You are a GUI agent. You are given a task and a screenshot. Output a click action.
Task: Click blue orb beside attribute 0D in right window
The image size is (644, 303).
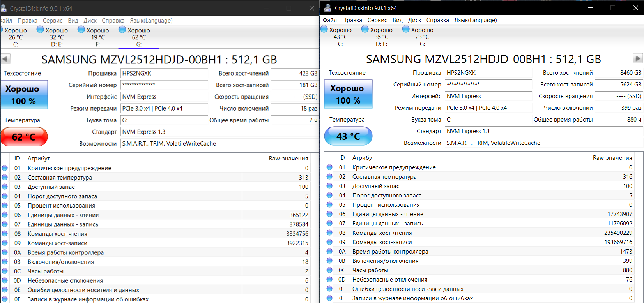click(329, 279)
